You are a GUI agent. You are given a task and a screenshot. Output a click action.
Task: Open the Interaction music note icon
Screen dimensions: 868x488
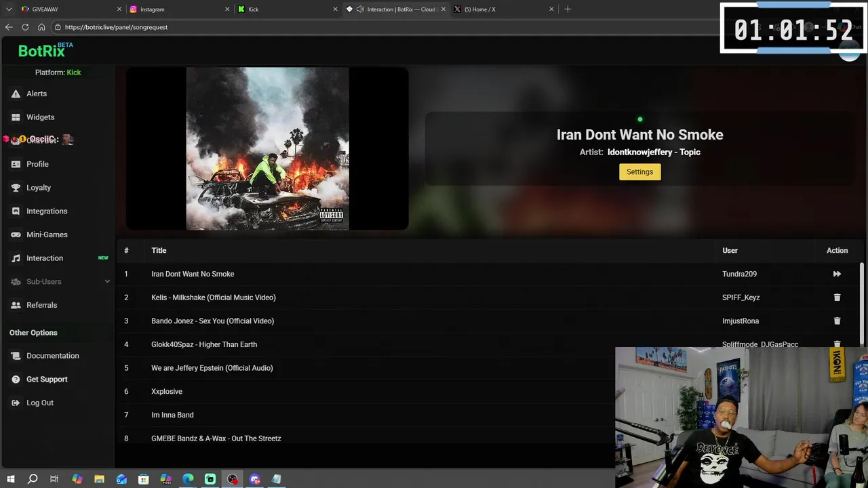tap(16, 258)
